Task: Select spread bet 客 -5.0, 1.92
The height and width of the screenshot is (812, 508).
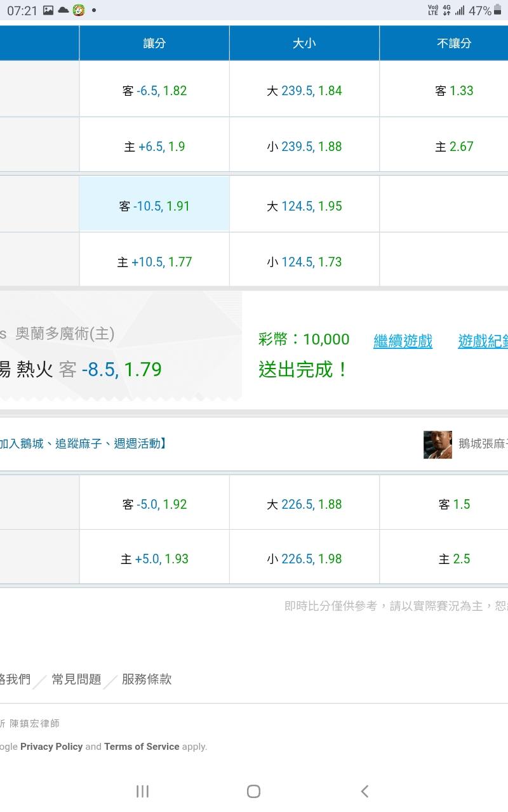Action: click(x=154, y=504)
